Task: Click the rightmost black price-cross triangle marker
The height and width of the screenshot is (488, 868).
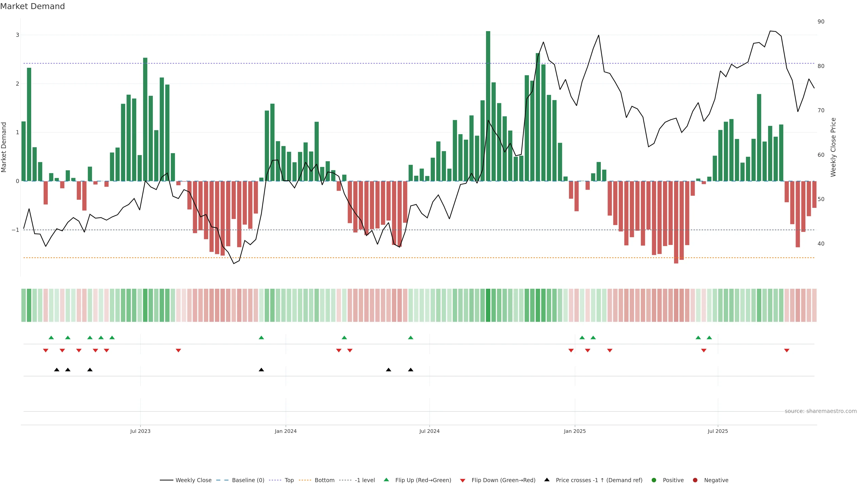Action: (410, 370)
